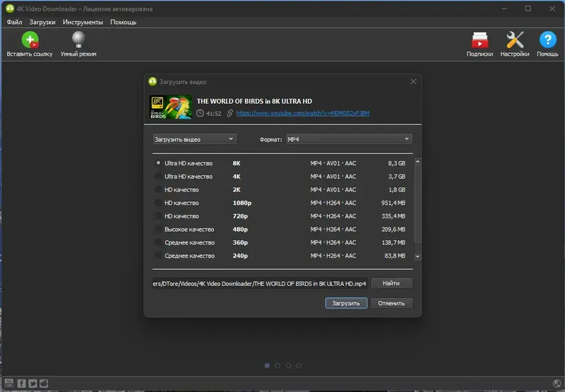Open the Загрузки menu
The image size is (565, 392).
(42, 22)
